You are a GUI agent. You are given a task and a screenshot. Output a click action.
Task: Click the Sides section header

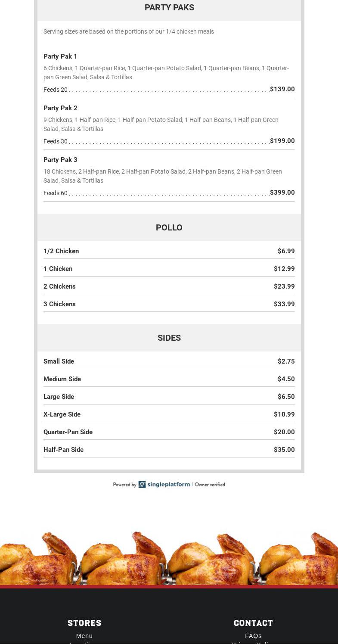[x=169, y=338]
